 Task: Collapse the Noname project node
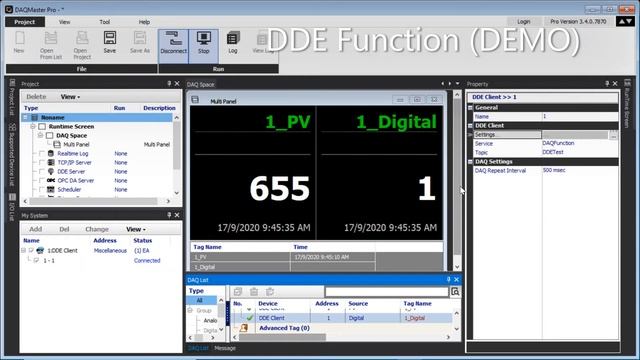click(25, 118)
